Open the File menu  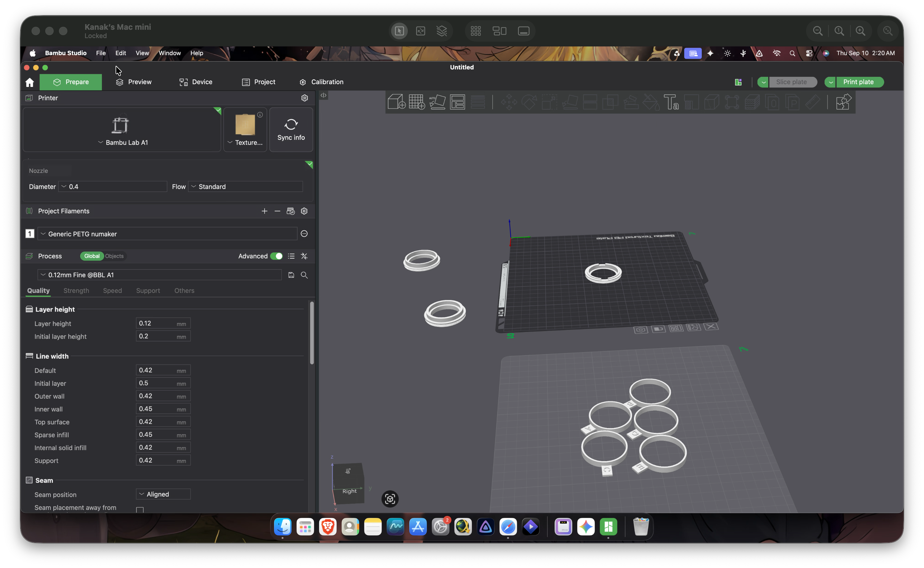(101, 53)
